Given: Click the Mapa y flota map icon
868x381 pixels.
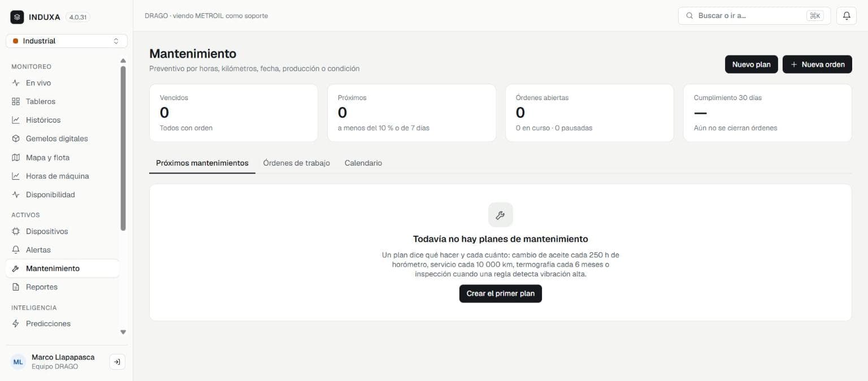Looking at the screenshot, I should [x=16, y=158].
